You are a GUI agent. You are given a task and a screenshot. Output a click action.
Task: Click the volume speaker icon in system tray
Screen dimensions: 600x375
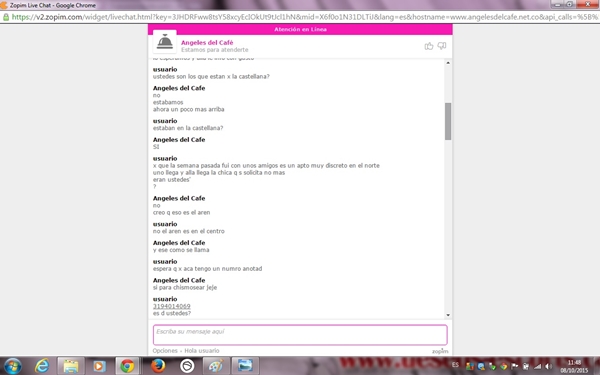tap(548, 366)
